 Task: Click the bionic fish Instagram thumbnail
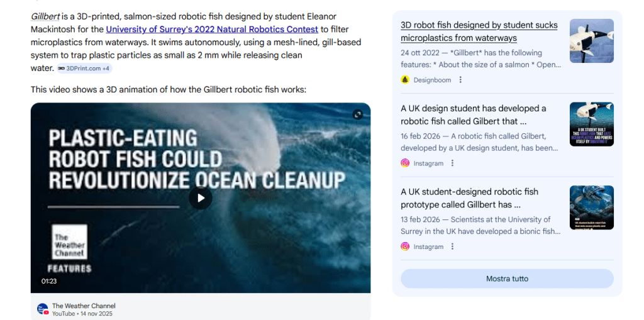(591, 207)
